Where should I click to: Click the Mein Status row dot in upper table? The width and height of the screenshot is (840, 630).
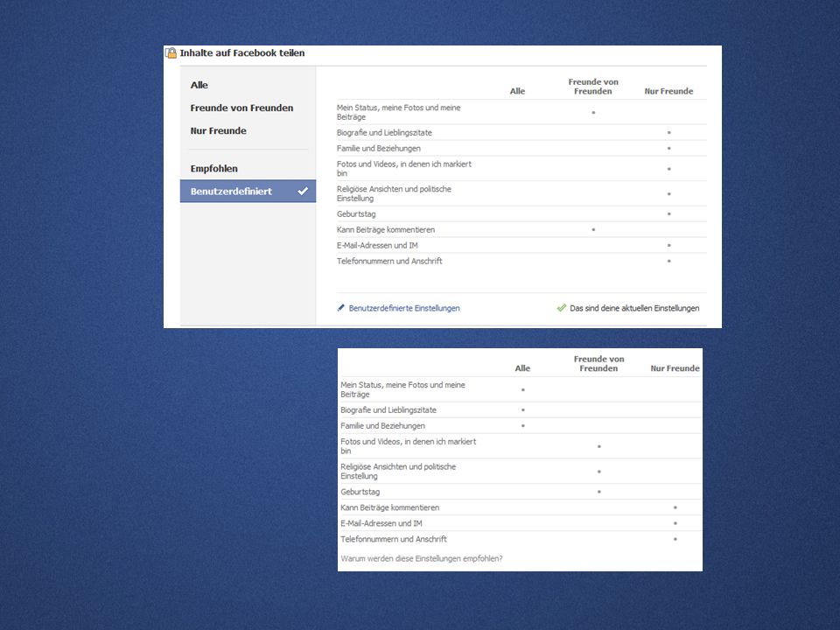click(593, 113)
